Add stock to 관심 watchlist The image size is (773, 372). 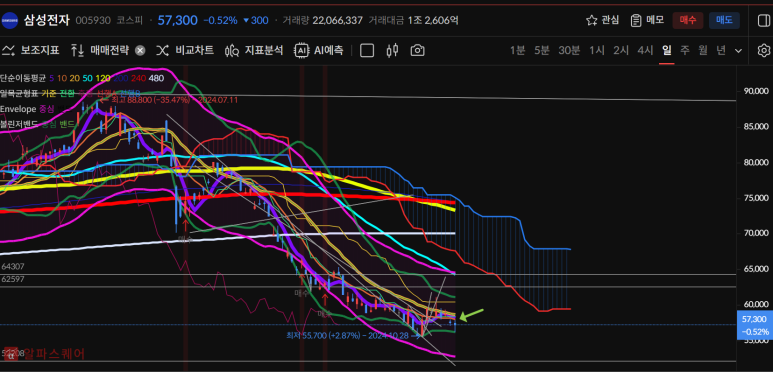602,20
